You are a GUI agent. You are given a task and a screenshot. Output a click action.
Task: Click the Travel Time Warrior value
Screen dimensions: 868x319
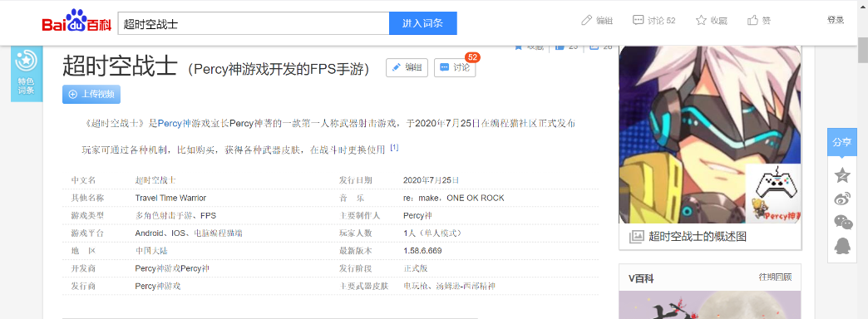click(x=170, y=198)
